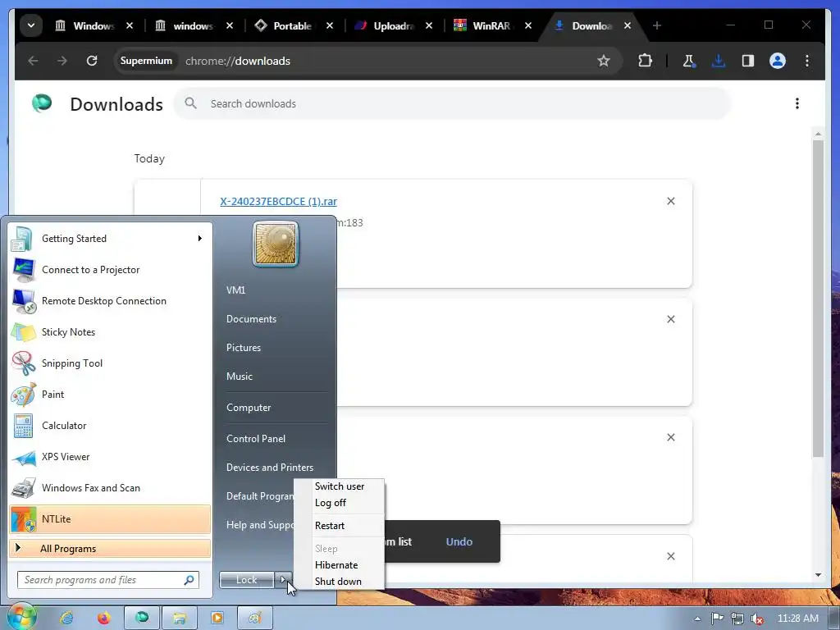Open a new browser tab

[657, 25]
